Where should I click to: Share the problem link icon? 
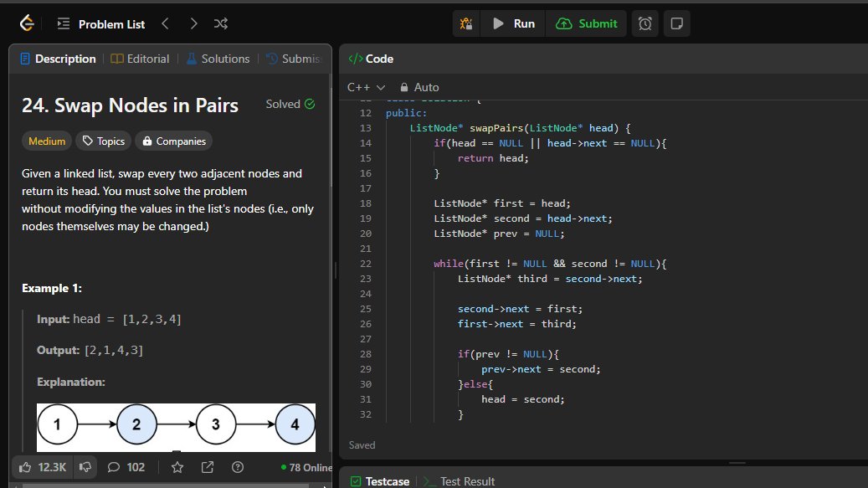coord(208,468)
